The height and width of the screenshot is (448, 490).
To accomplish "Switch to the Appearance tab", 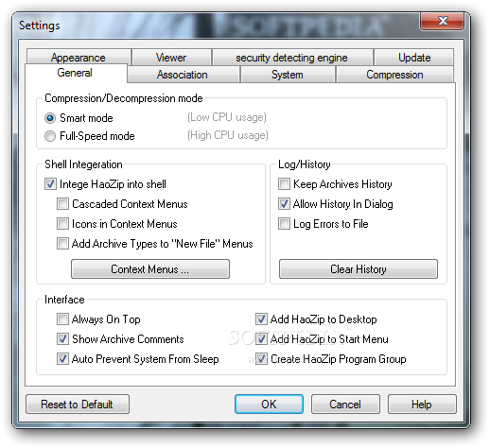I will pyautogui.click(x=79, y=57).
